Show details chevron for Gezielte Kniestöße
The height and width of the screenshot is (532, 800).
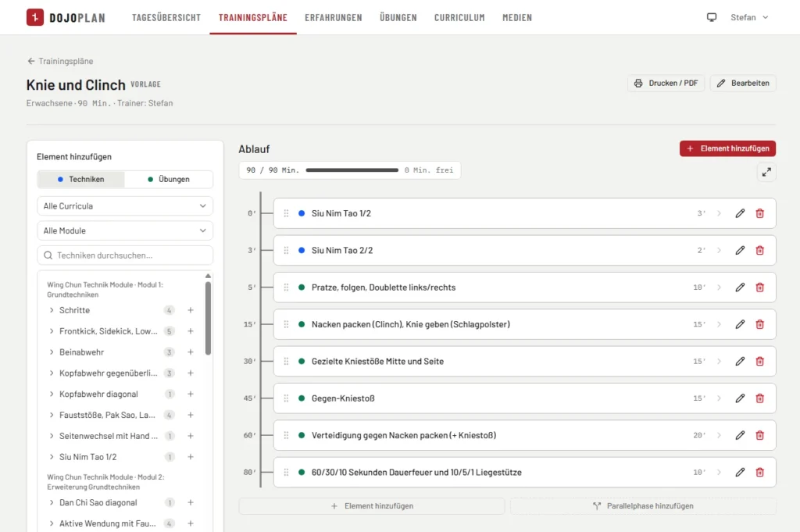719,361
